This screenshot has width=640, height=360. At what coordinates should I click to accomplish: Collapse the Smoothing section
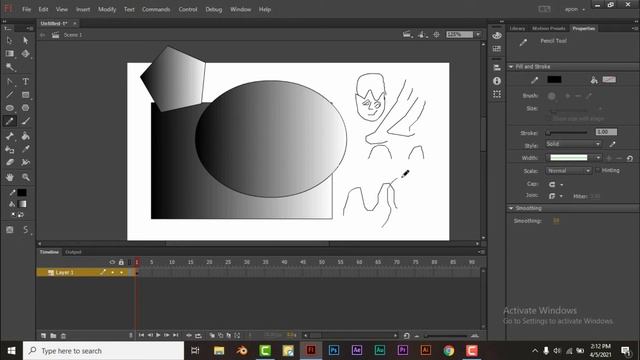(511, 208)
